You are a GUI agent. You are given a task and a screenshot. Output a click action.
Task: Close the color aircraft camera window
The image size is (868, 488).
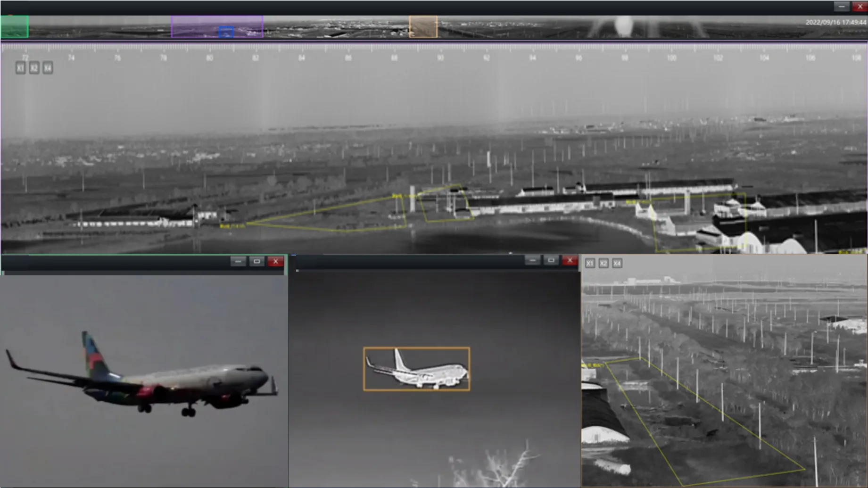(276, 262)
